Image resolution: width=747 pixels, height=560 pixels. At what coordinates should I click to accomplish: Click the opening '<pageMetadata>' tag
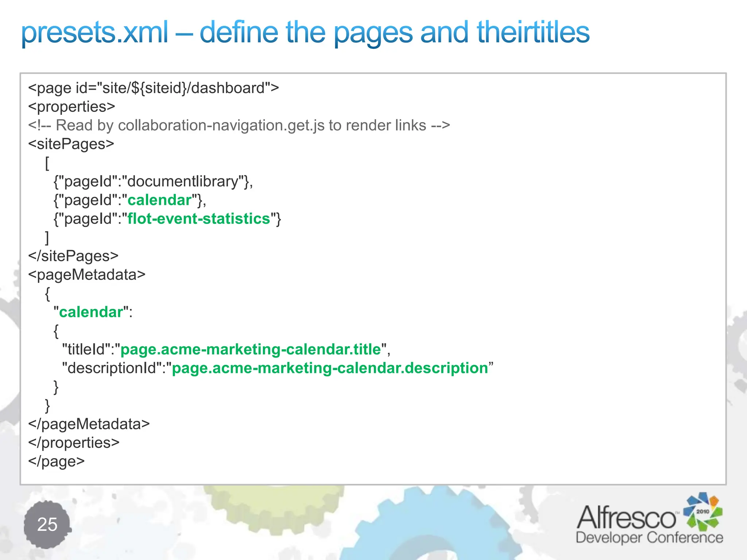(x=87, y=275)
